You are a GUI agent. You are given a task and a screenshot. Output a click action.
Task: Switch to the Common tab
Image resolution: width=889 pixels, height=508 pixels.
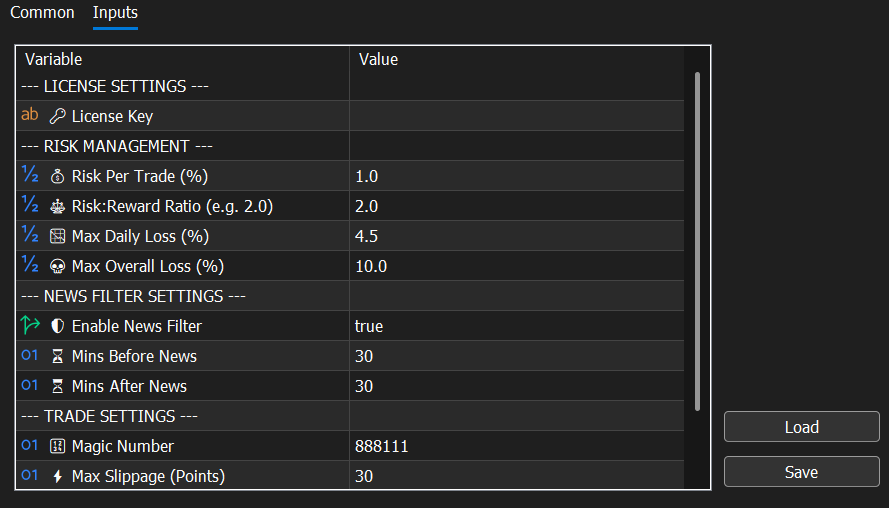tap(43, 12)
